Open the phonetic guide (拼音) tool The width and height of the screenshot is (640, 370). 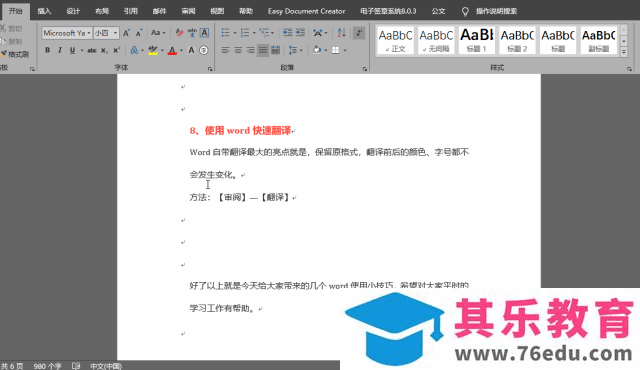point(192,33)
